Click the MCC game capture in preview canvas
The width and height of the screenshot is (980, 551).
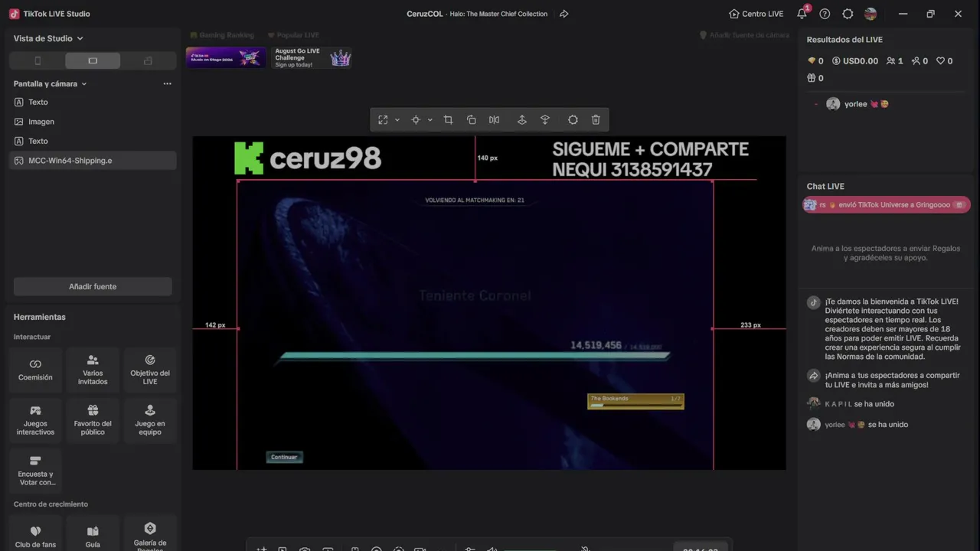coord(475,324)
